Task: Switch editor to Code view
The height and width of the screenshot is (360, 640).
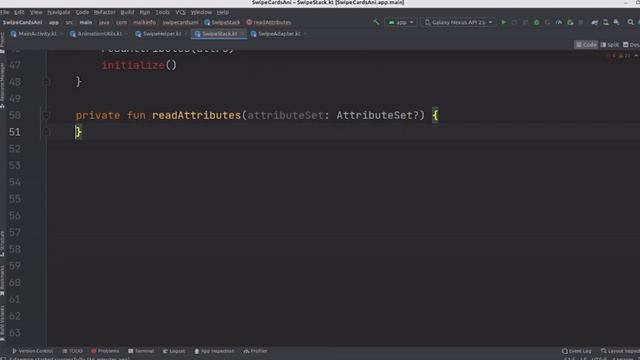Action: point(586,44)
